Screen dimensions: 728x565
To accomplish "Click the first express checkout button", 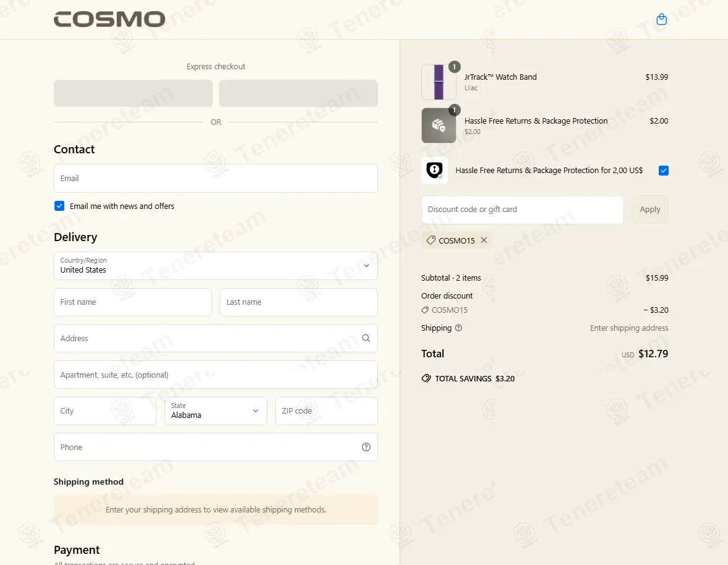I will pyautogui.click(x=133, y=93).
